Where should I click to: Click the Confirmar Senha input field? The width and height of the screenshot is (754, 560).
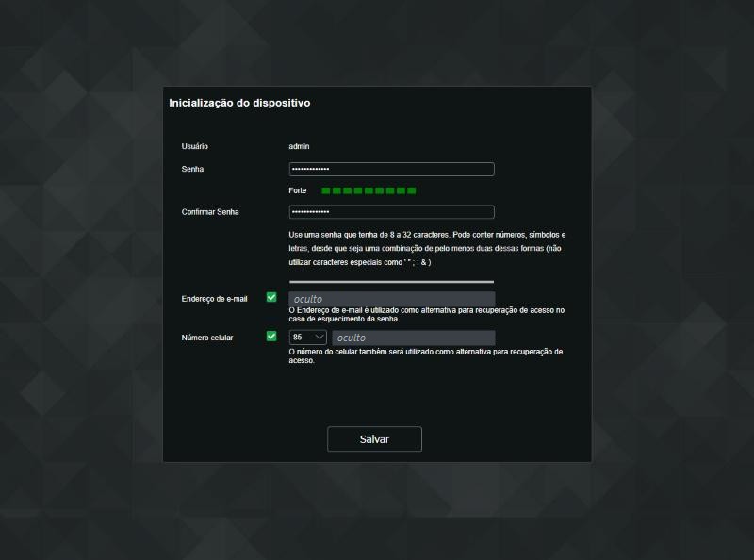click(391, 212)
